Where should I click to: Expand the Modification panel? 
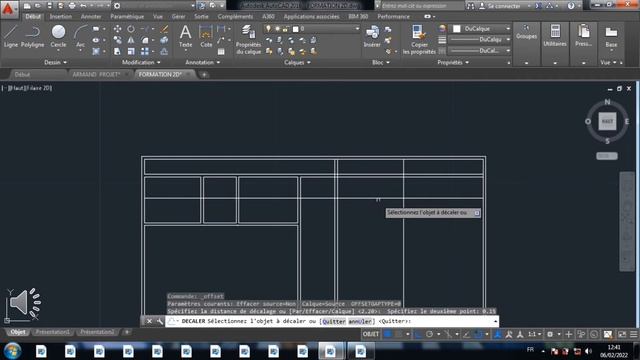141,62
